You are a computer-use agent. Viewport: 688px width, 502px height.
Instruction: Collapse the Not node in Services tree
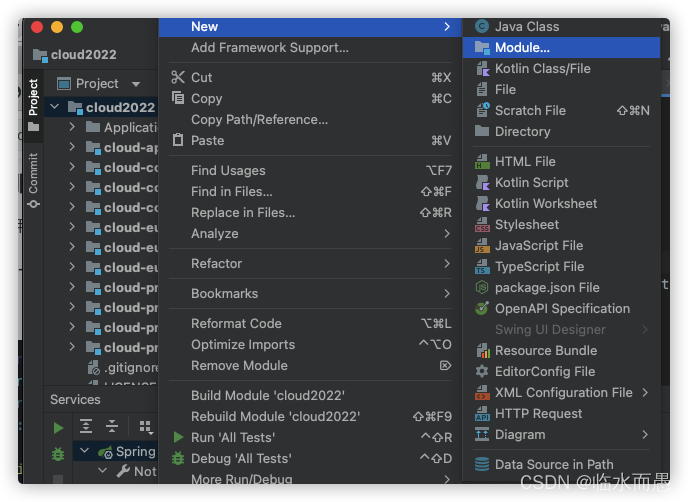[x=102, y=470]
